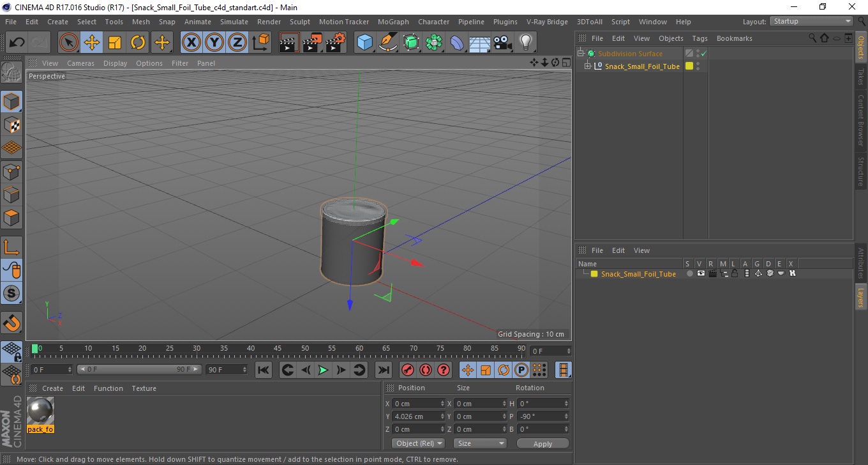This screenshot has width=868, height=465.
Task: Switch to Model mode in left palette
Action: (11, 102)
